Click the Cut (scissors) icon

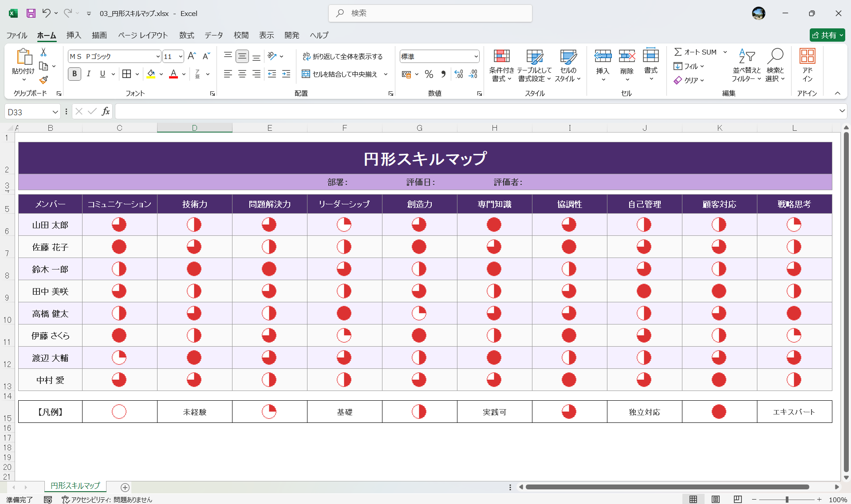(43, 52)
